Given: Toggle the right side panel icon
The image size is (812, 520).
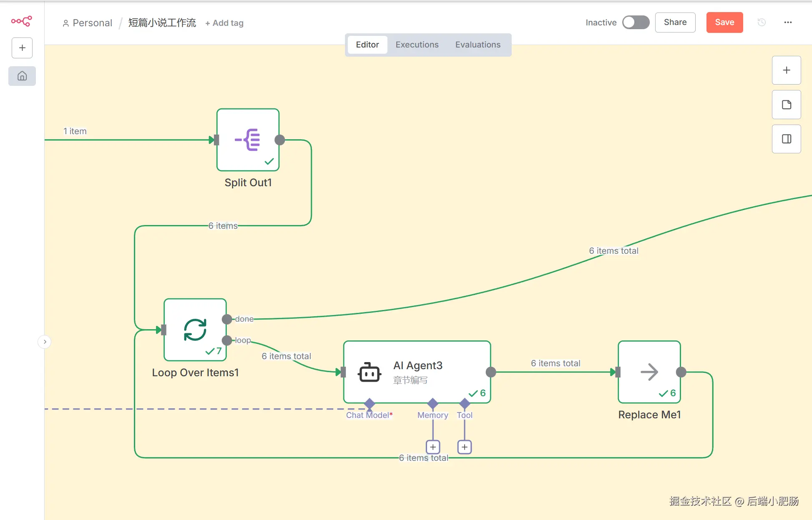Looking at the screenshot, I should pos(786,139).
